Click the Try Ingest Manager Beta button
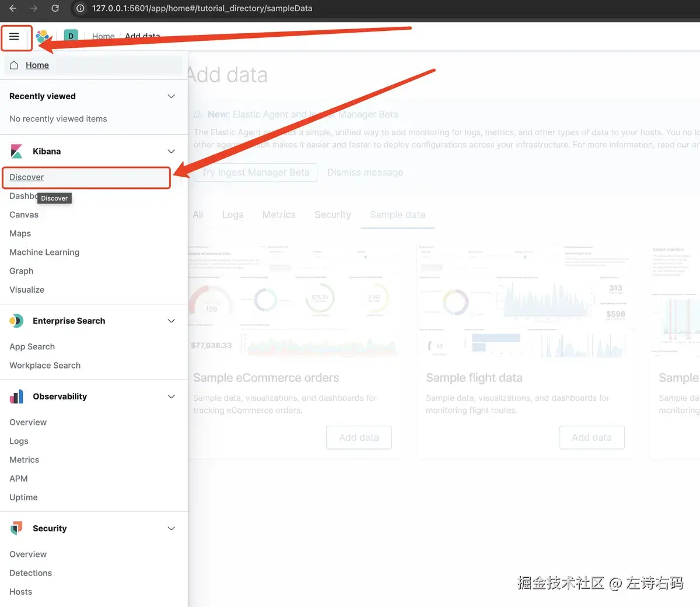700x607 pixels. 256,173
